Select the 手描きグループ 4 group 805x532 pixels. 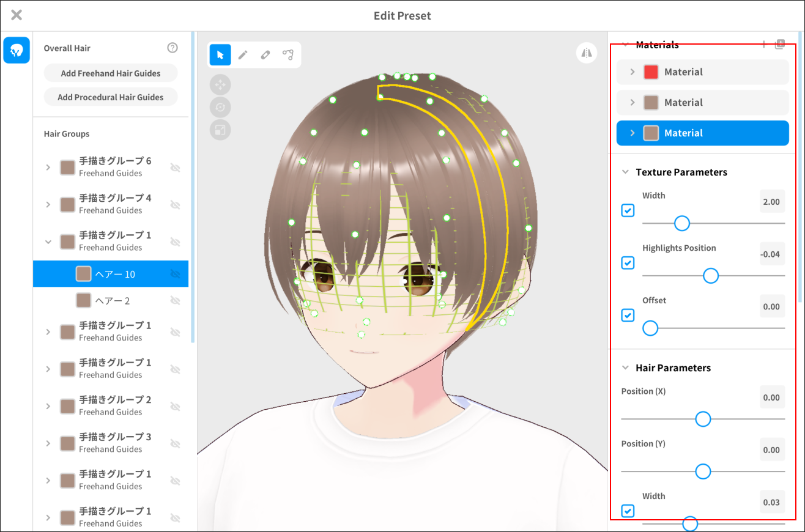click(x=115, y=204)
